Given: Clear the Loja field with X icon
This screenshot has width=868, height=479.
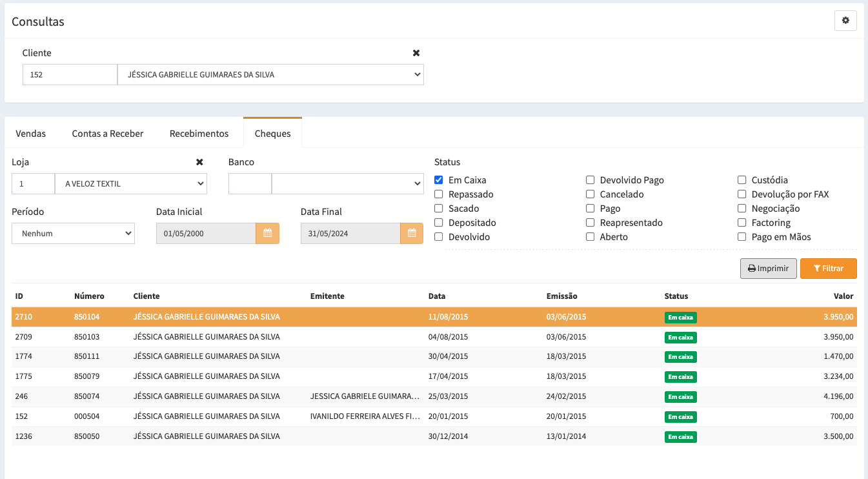Looking at the screenshot, I should tap(199, 162).
